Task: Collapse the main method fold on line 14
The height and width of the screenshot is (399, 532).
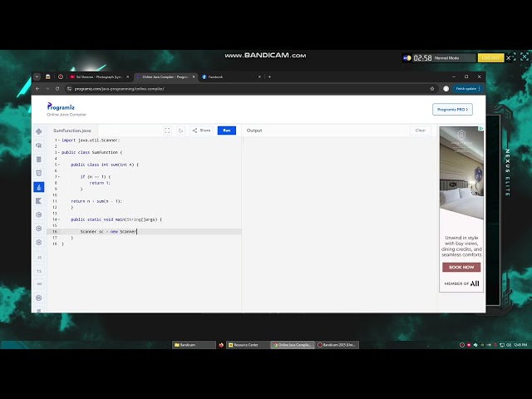Action: click(x=59, y=219)
